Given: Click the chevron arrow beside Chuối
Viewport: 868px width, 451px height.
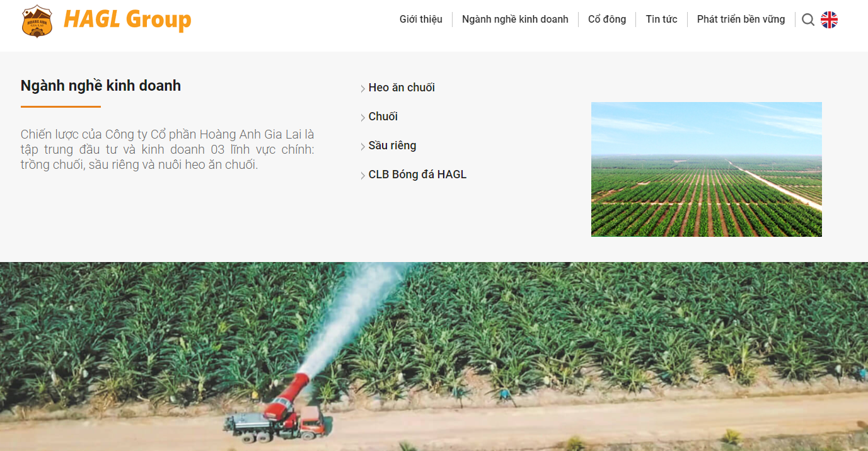Looking at the screenshot, I should point(363,118).
